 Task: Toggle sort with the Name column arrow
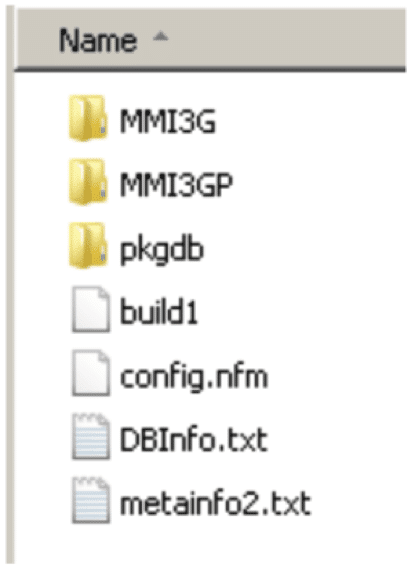pos(160,37)
